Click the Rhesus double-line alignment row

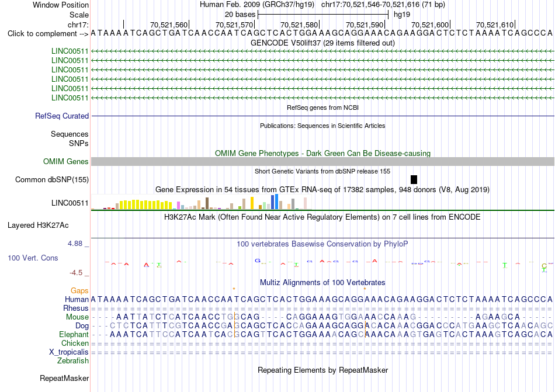click(322, 308)
